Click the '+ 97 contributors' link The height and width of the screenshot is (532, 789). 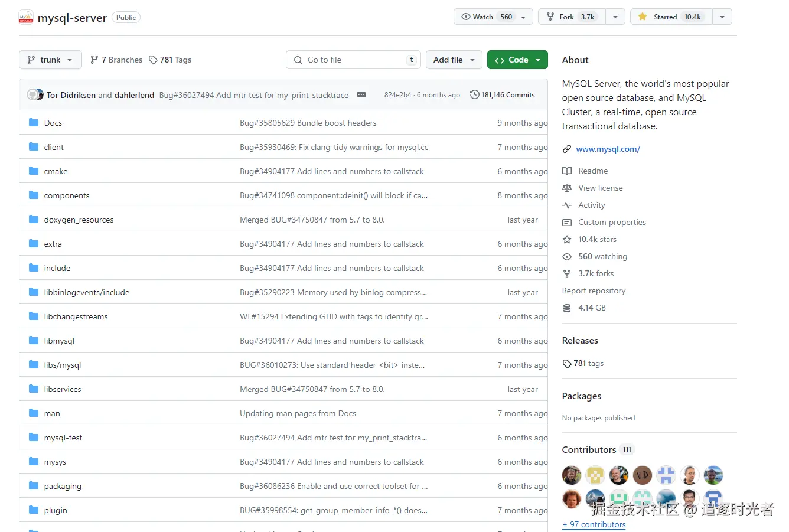tap(594, 524)
